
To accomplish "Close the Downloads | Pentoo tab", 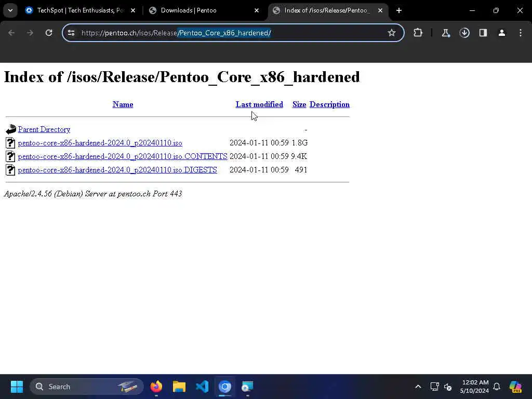I will [x=257, y=10].
